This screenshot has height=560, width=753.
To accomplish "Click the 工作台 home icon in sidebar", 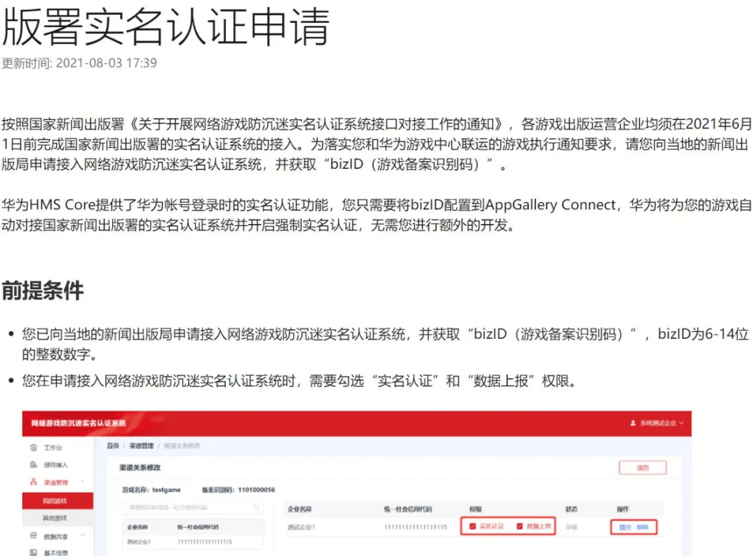I will tap(33, 448).
